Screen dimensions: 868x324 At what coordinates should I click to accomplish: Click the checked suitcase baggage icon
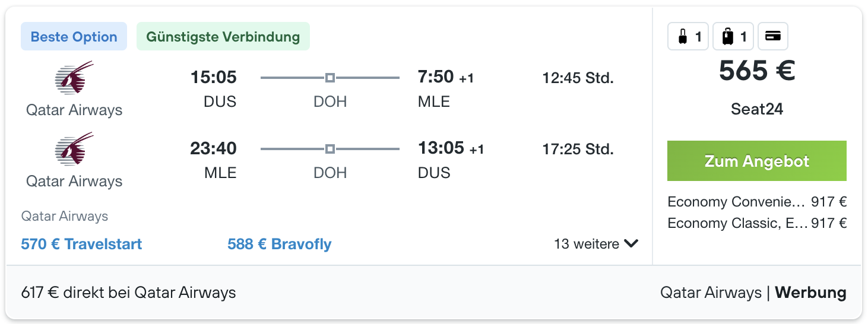click(727, 37)
